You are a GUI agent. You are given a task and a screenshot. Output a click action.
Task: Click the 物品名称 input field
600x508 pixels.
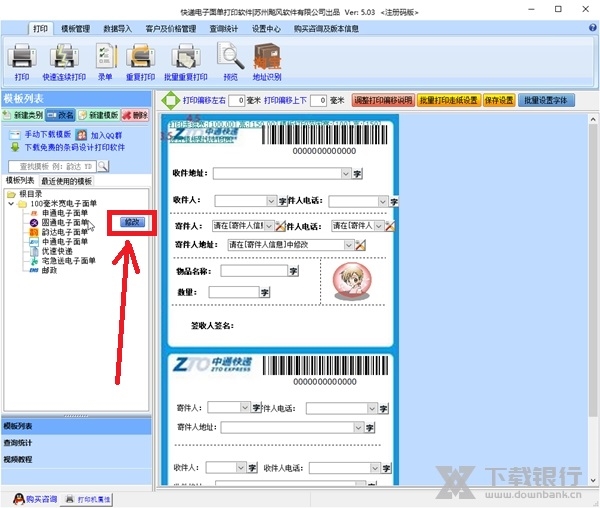click(x=254, y=271)
